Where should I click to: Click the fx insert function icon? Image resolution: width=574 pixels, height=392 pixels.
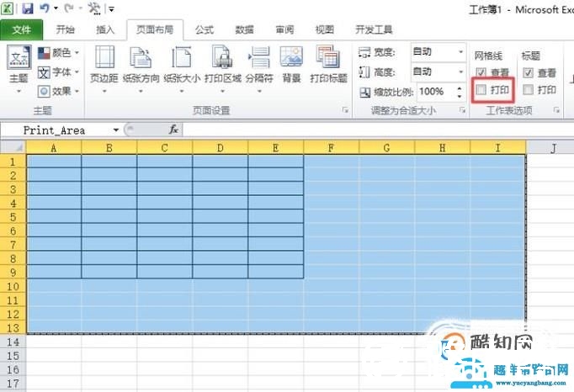[173, 130]
